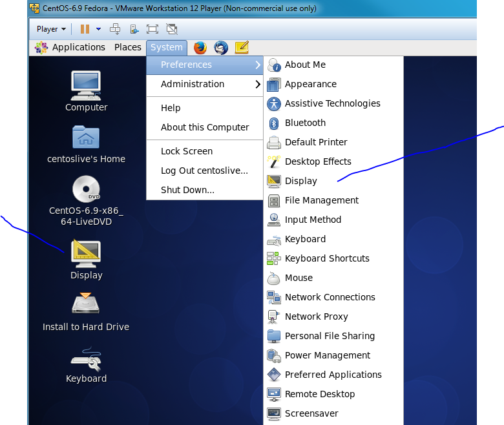Open Default Printer preferences
The width and height of the screenshot is (504, 425).
point(333,142)
